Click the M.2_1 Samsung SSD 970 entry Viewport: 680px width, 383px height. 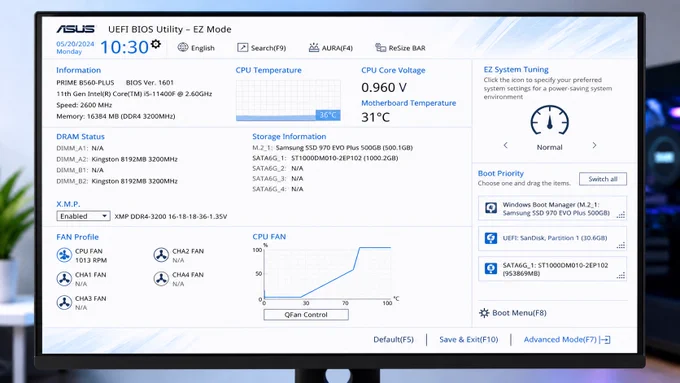[332, 147]
